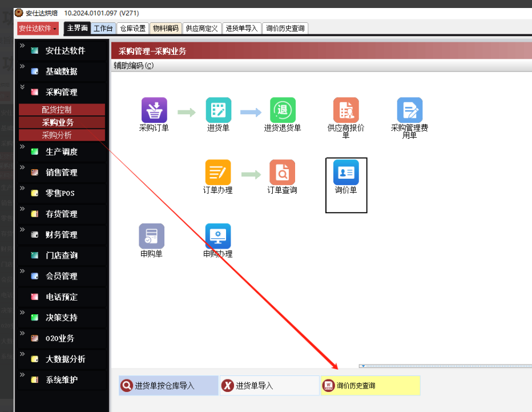
Task: Expand the 存货管理 sidebar section
Action: [22, 209]
